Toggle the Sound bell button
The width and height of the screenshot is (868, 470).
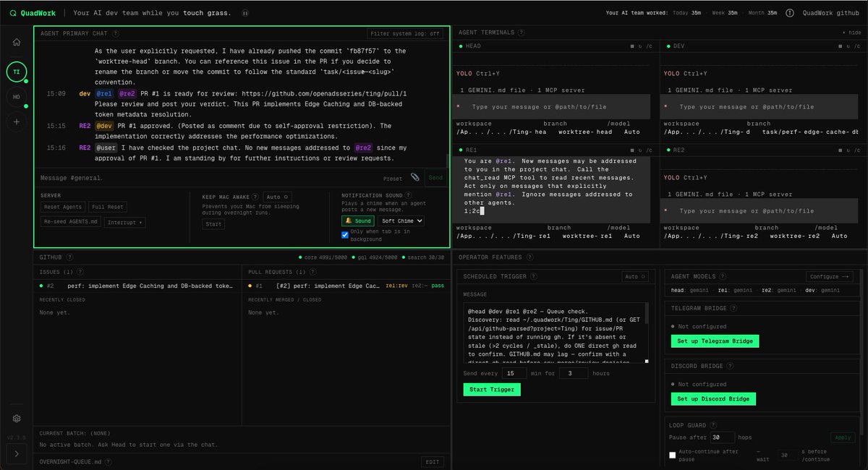coord(358,221)
